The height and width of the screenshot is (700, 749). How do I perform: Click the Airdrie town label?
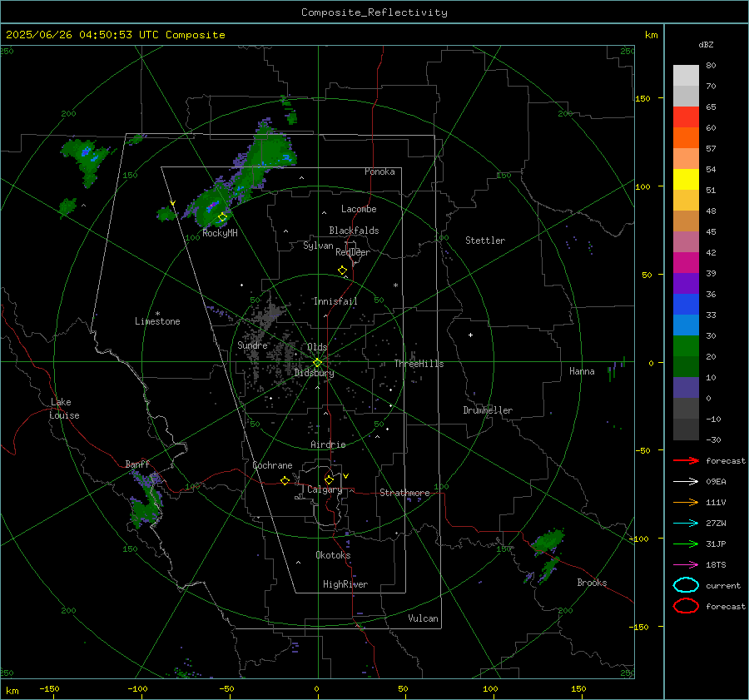coord(328,444)
